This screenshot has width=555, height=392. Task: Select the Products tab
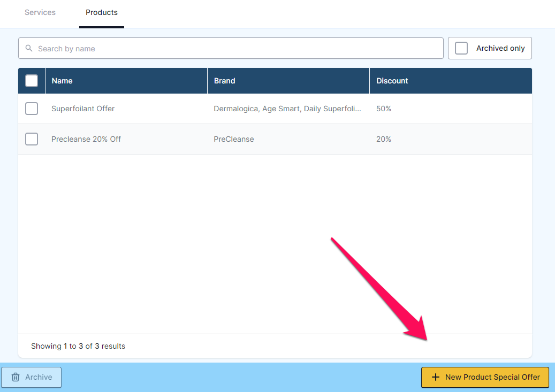click(x=102, y=12)
